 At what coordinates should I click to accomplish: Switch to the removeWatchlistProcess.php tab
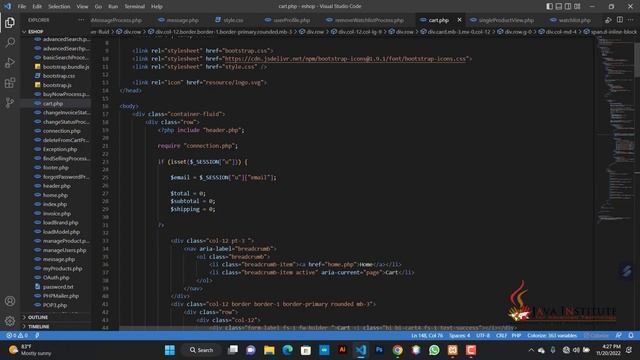click(365, 20)
